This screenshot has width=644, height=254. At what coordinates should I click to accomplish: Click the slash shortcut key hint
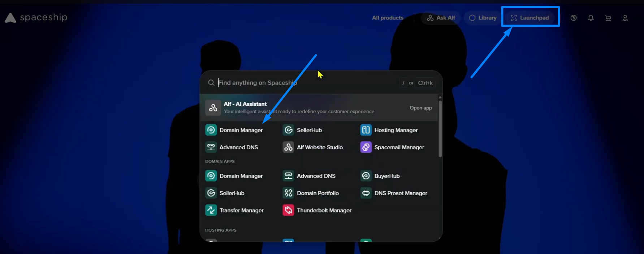(x=403, y=83)
